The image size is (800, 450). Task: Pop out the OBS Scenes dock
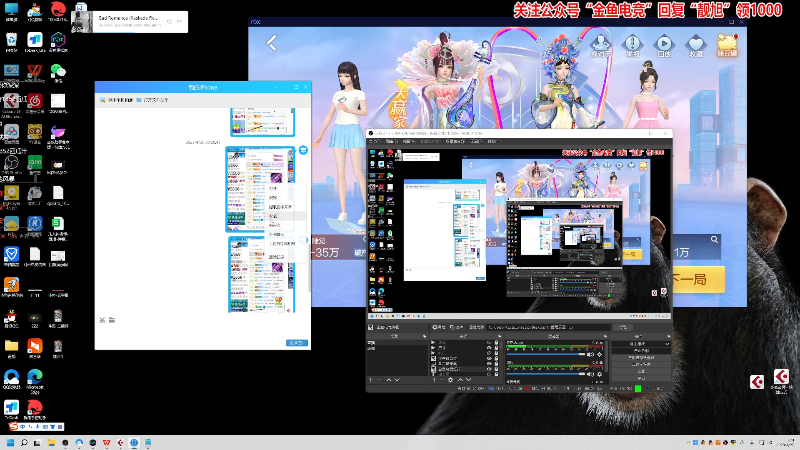point(424,336)
